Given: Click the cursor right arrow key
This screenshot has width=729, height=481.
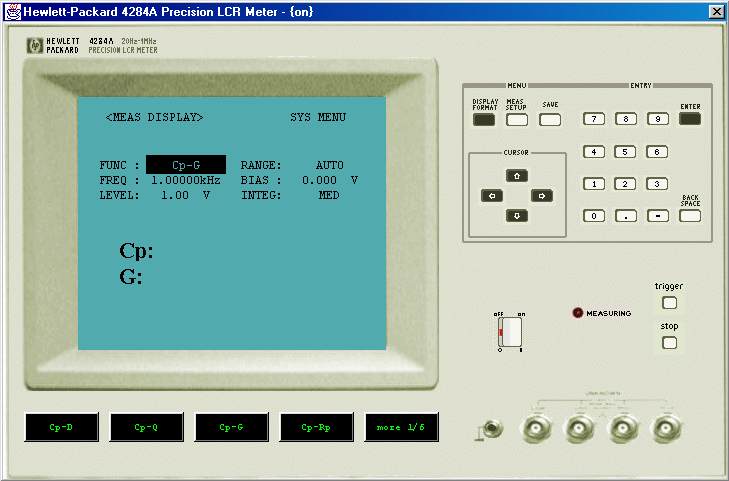Looking at the screenshot, I should pos(542,196).
